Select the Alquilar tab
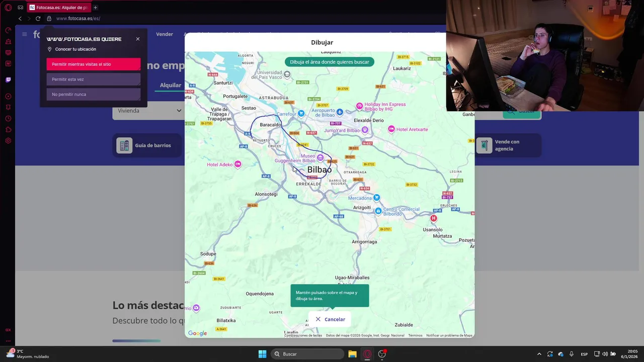The image size is (644, 362). coord(171,85)
